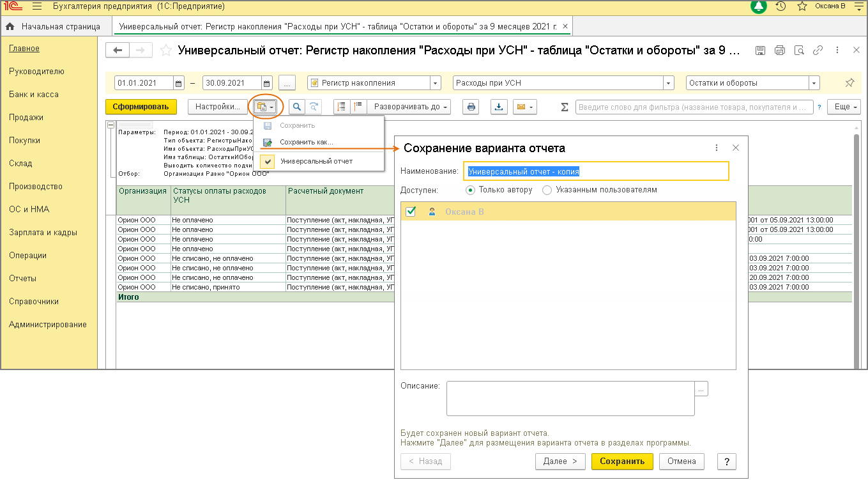The width and height of the screenshot is (868, 480).
Task: Check the Оксана В user checkbox
Action: (411, 212)
